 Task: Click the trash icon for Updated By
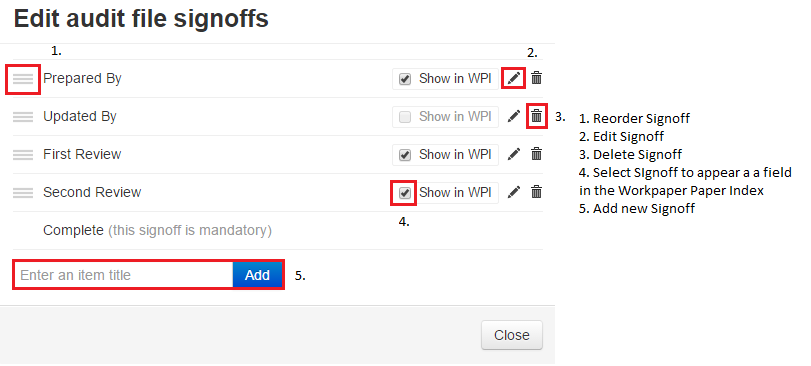(537, 116)
